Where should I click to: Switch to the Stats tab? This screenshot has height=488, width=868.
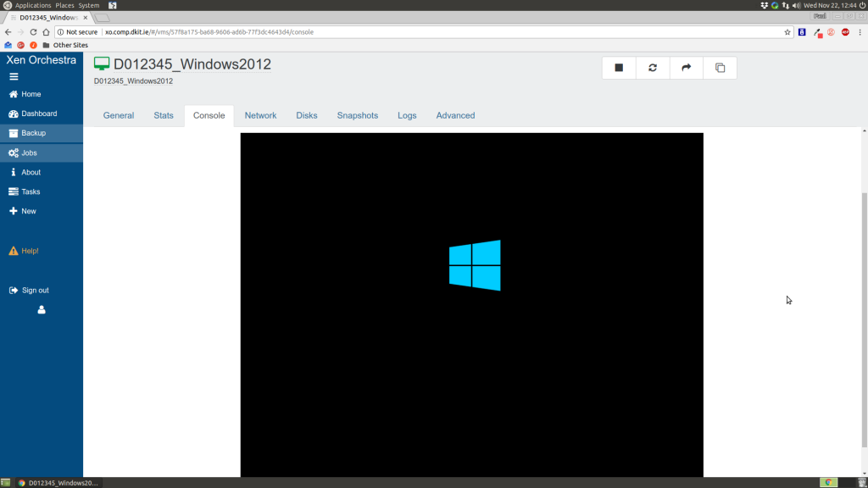164,115
